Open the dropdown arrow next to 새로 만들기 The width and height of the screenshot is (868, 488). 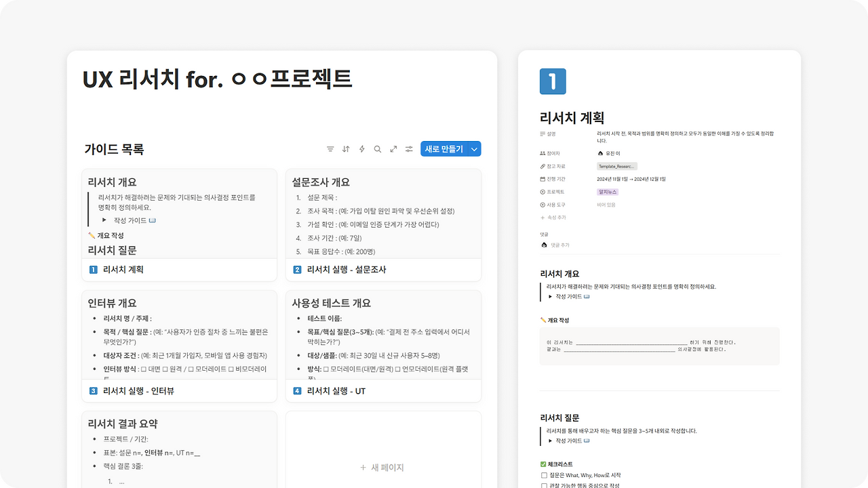click(x=474, y=149)
